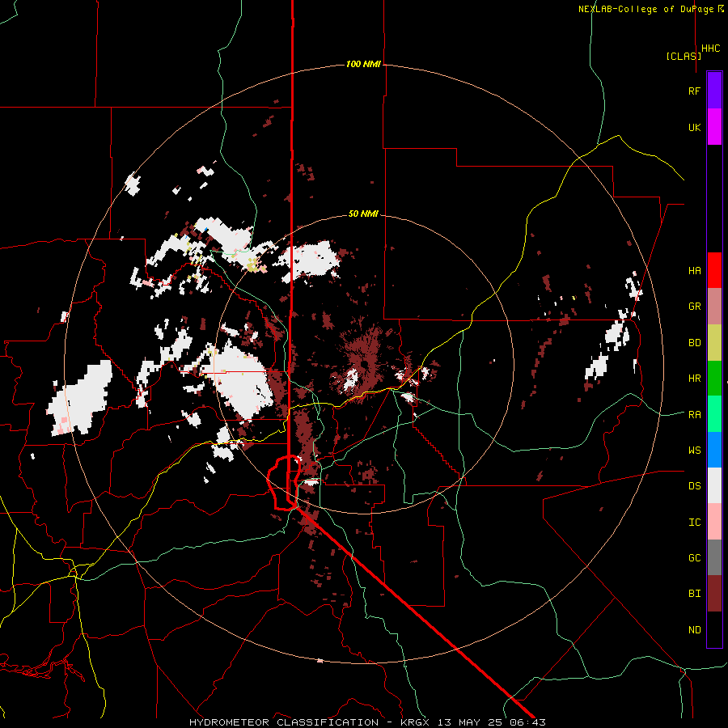Image resolution: width=728 pixels, height=728 pixels.
Task: Select the WS blue legend swatch
Action: coord(714,450)
